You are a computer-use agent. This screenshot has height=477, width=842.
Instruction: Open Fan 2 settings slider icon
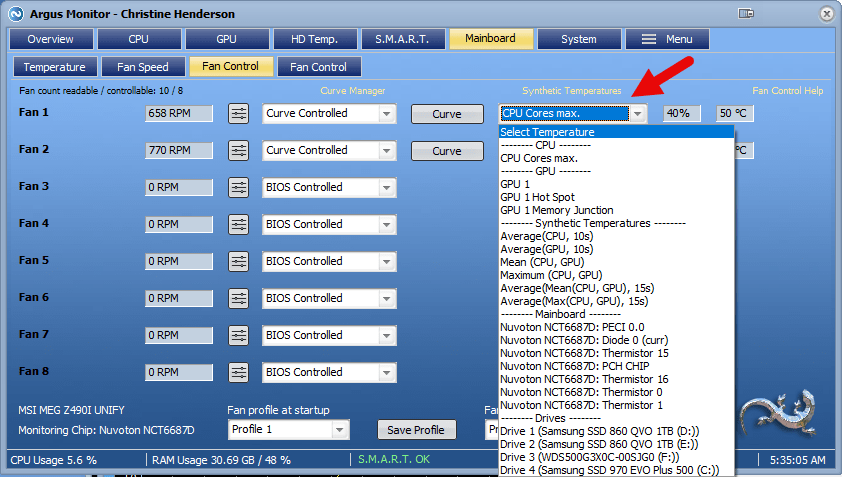(238, 150)
